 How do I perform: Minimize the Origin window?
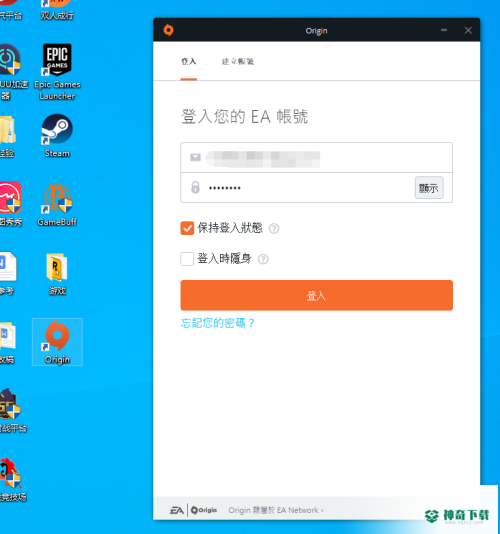[444, 30]
